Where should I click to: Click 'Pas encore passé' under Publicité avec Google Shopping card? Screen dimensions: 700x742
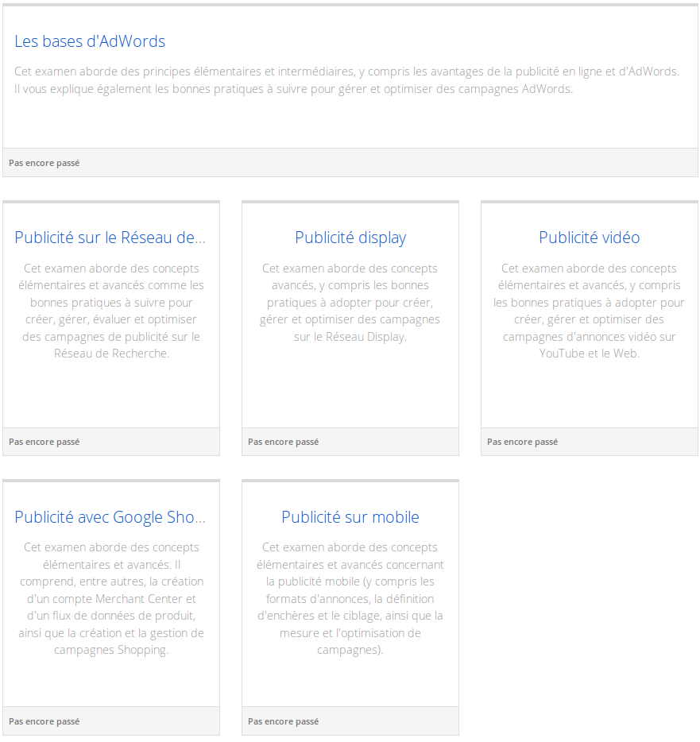(x=44, y=721)
